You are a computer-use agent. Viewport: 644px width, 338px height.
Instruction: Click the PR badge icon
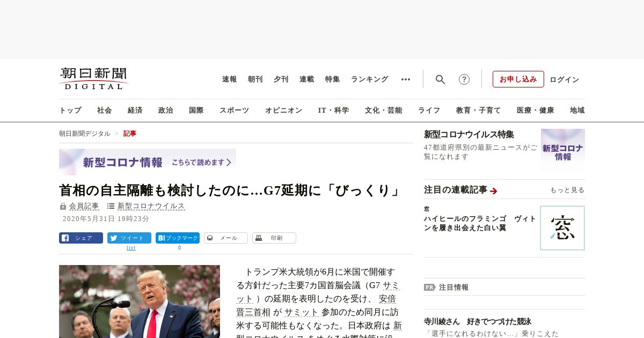(429, 287)
